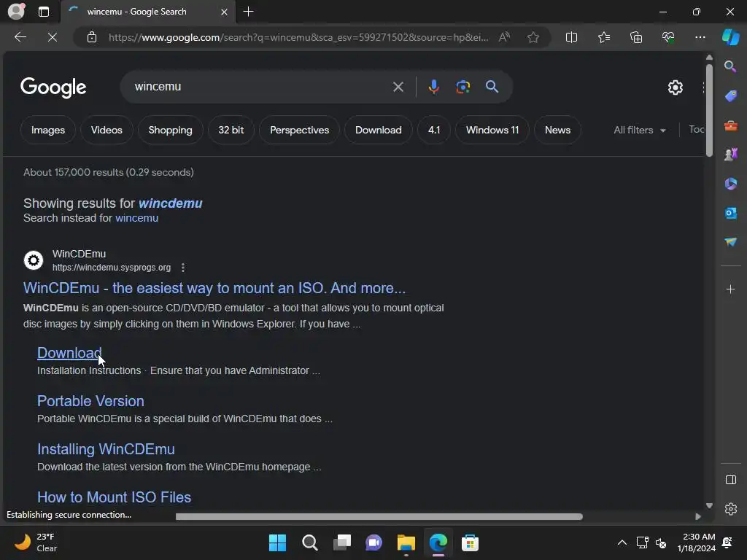Apply the 32 bit filter chip
The image size is (747, 560).
click(x=231, y=130)
